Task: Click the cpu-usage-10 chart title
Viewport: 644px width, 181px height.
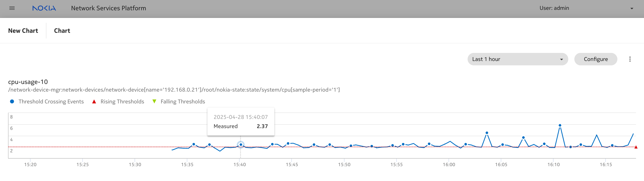Action: (x=28, y=82)
